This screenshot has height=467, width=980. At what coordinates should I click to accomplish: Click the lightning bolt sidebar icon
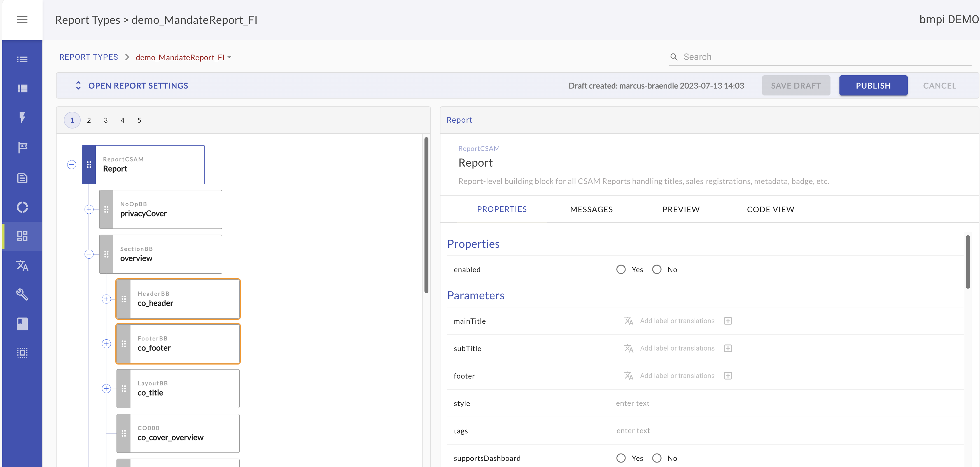click(x=22, y=117)
